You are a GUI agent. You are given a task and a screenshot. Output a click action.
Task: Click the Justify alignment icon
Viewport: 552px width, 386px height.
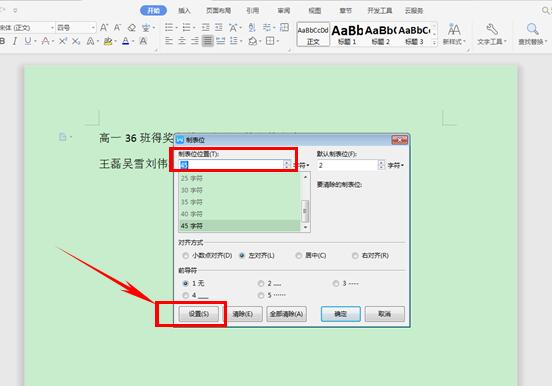pos(208,41)
